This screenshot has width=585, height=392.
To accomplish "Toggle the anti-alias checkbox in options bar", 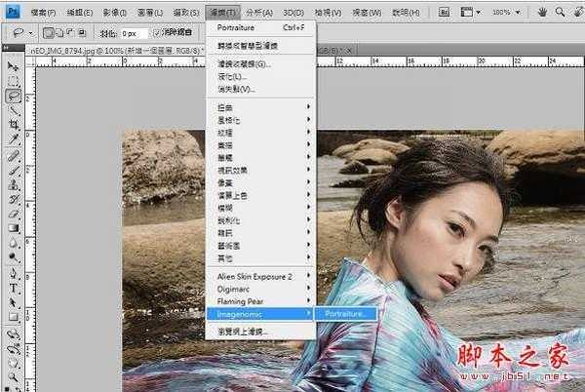I will tap(158, 32).
